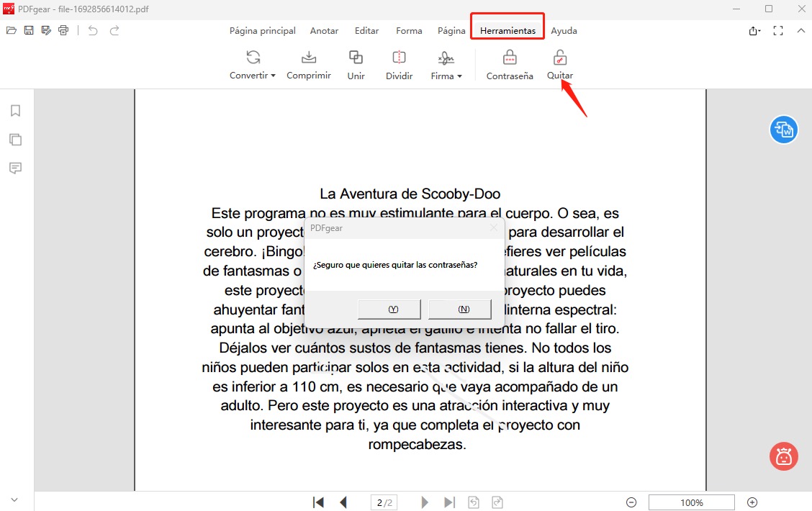Cancel the dialog with the (N) button
Screen dimensions: 812x511
[460, 308]
